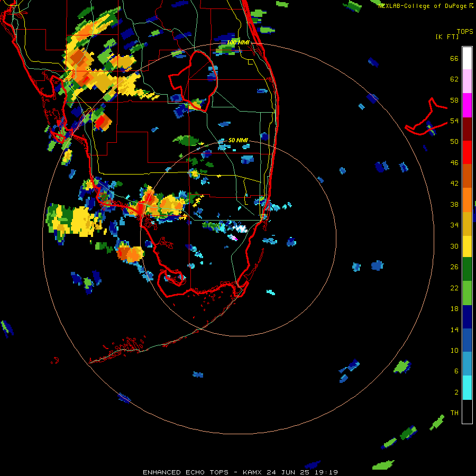Click the legend value '54'
This screenshot has height=476, width=476.
pos(454,121)
